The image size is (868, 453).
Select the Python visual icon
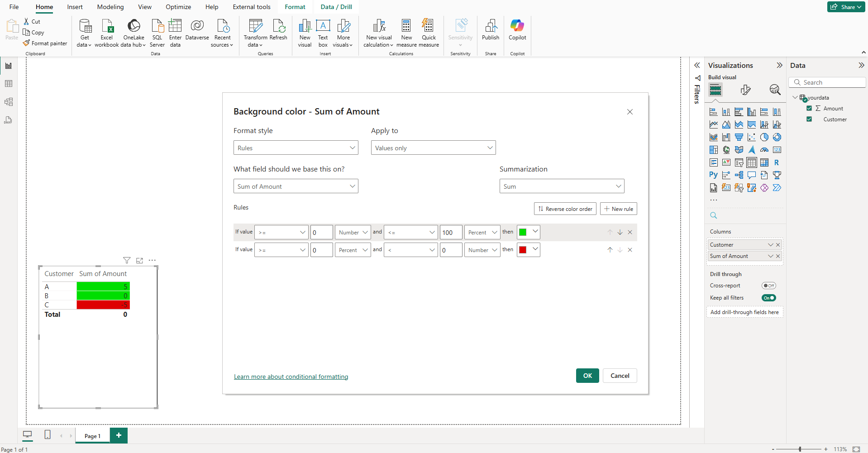click(714, 175)
